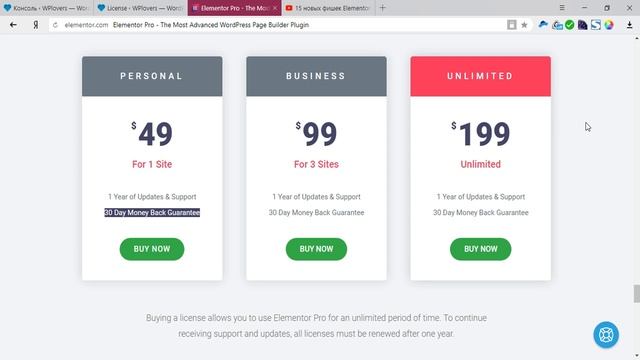640x360 pixels.
Task: Open the downloads arrow icon
Action: (x=629, y=25)
